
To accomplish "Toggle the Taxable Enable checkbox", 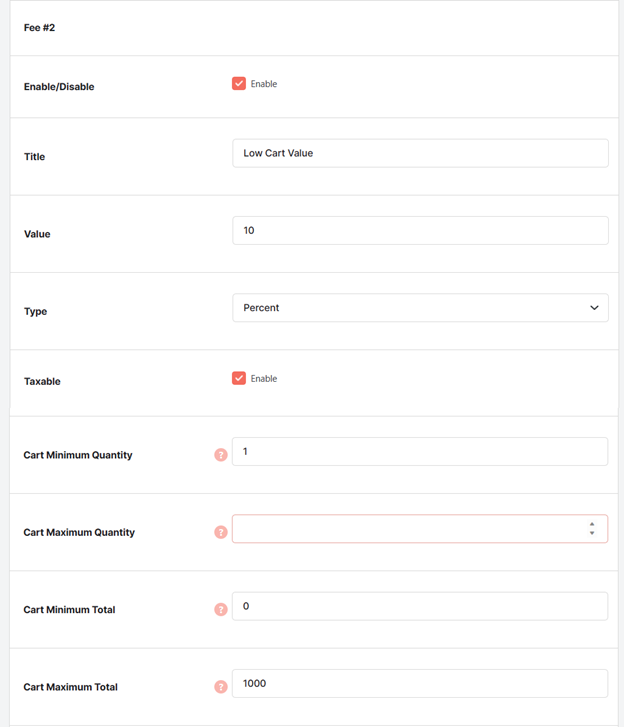I will click(239, 378).
